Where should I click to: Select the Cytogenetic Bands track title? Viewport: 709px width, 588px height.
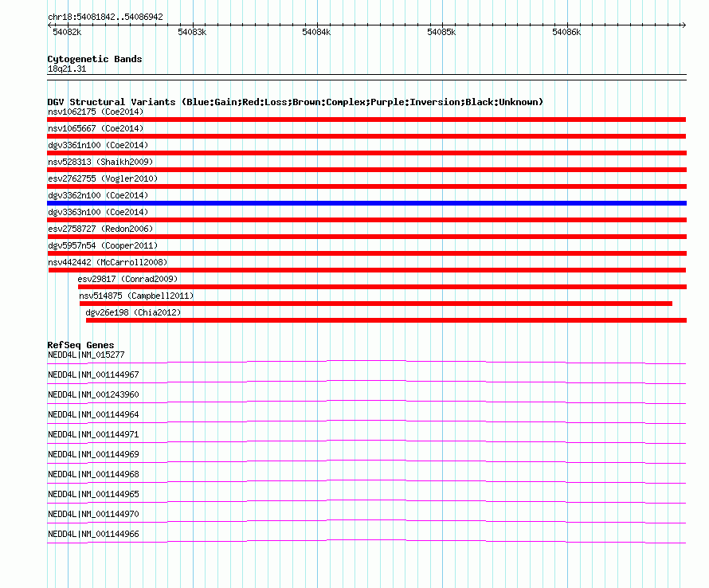pyautogui.click(x=95, y=59)
